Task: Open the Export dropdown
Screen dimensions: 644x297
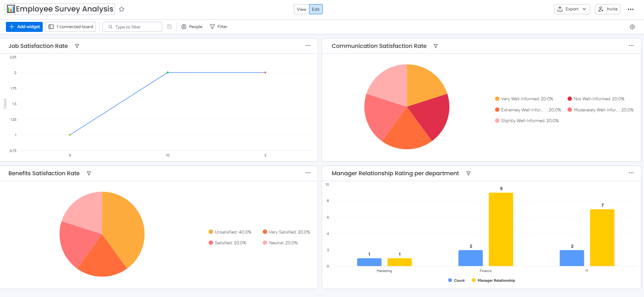Action: [572, 9]
